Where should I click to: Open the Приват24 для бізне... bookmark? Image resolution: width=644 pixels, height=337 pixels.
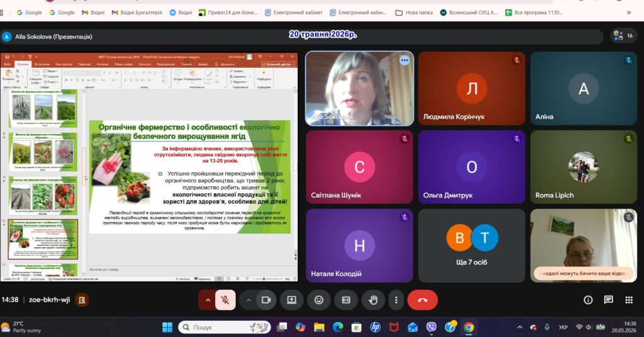pyautogui.click(x=228, y=13)
